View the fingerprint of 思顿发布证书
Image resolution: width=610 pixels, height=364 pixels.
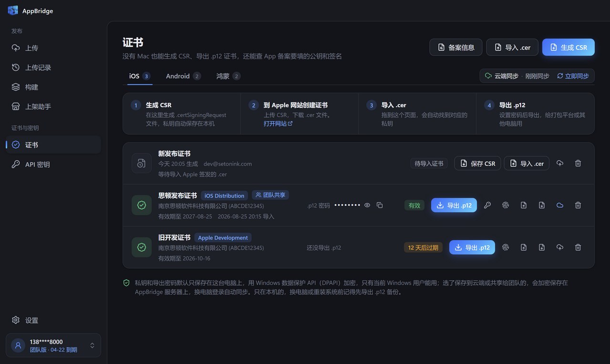pyautogui.click(x=506, y=205)
